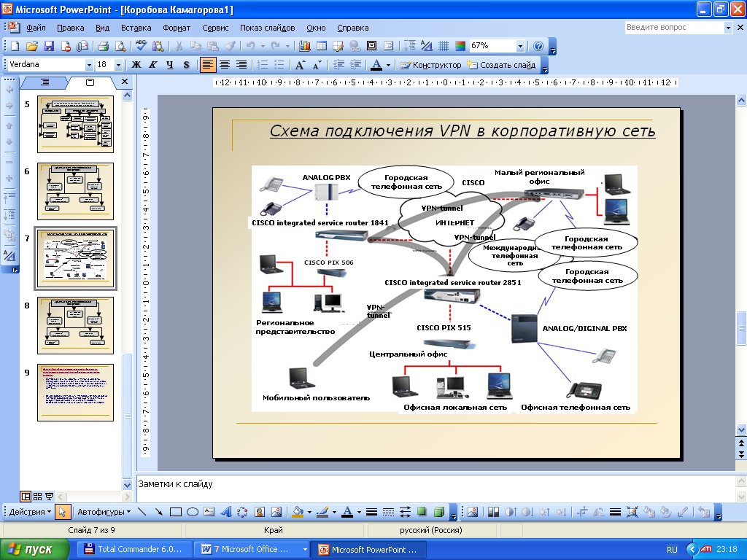
Task: Cut selection with scissors icon
Action: (x=179, y=46)
